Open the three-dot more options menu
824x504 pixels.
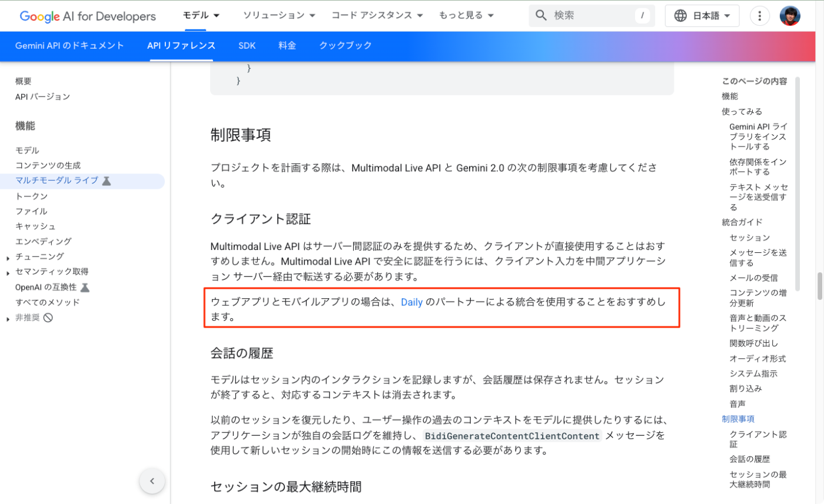(x=760, y=16)
